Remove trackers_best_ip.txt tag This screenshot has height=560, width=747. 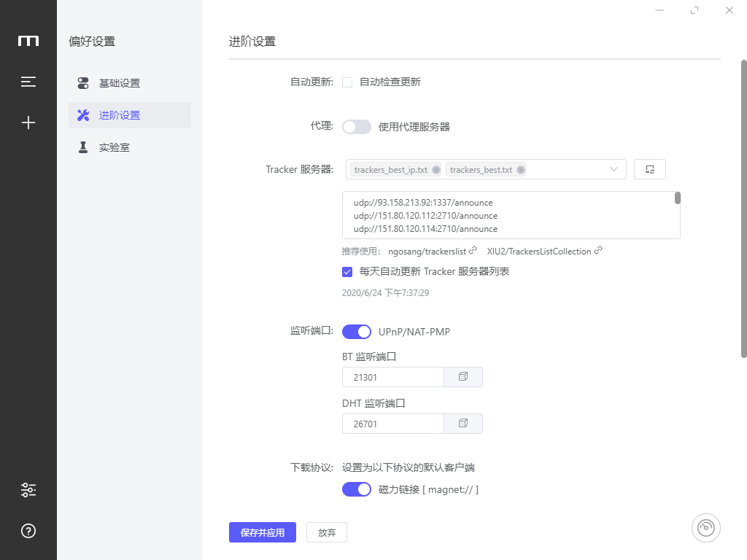pos(436,170)
